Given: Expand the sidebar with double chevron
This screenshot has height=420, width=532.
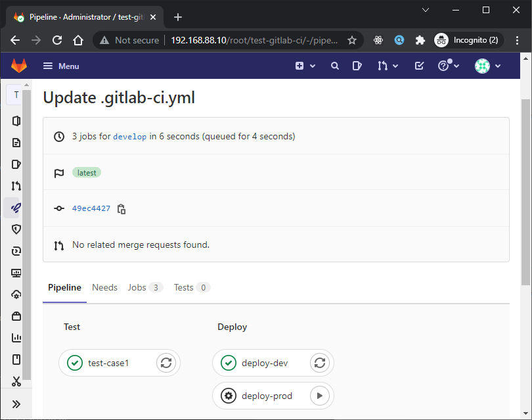Looking at the screenshot, I should tap(16, 404).
